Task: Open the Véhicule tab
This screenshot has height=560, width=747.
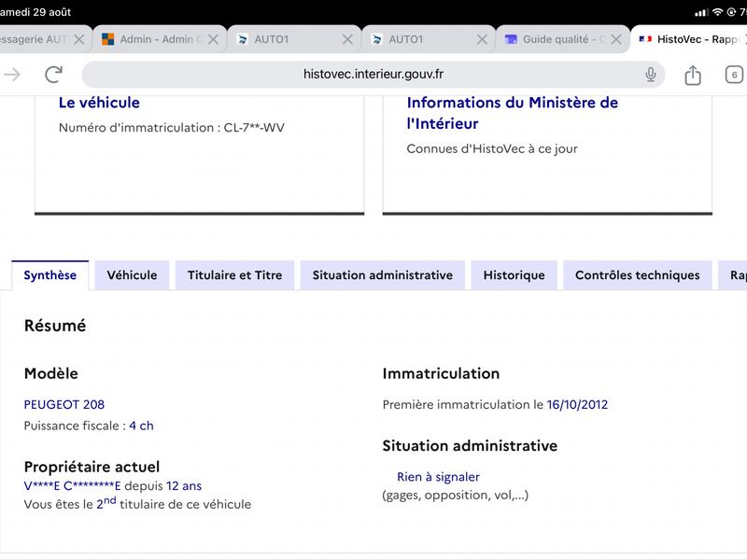Action: [x=132, y=275]
